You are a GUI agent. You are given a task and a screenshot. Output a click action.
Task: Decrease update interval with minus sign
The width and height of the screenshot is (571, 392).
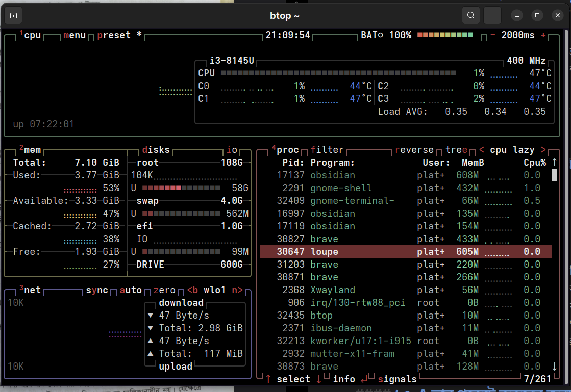493,35
